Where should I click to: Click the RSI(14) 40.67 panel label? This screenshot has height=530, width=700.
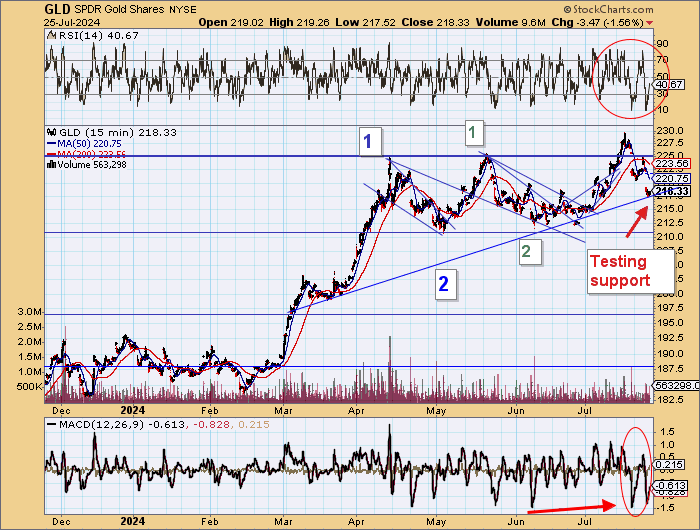pos(99,35)
